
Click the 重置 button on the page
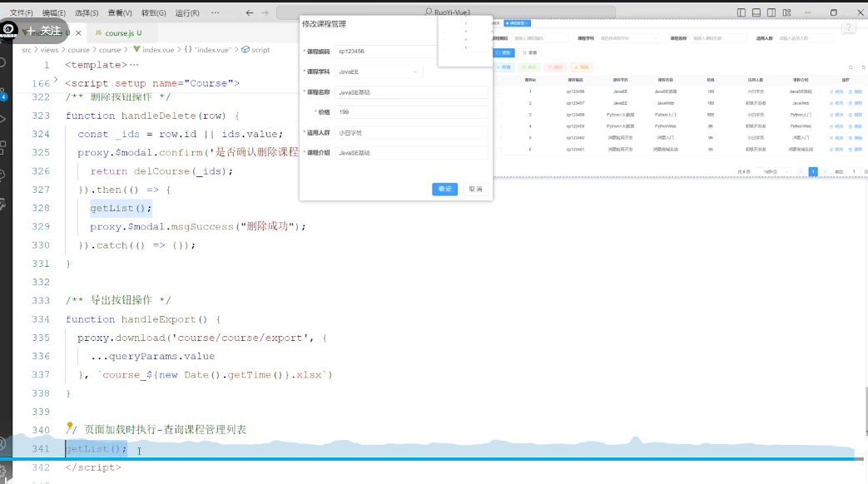(530, 52)
